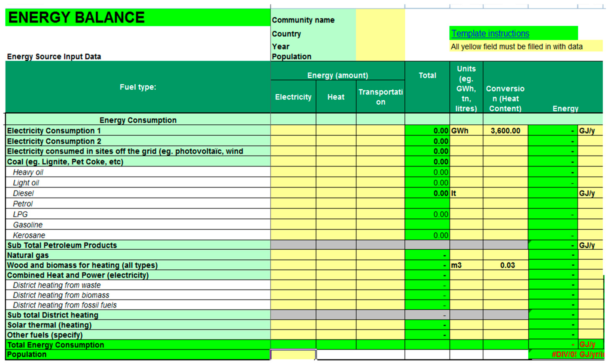The image size is (613, 364).
Task: Select the Country input cell
Action: 380,34
